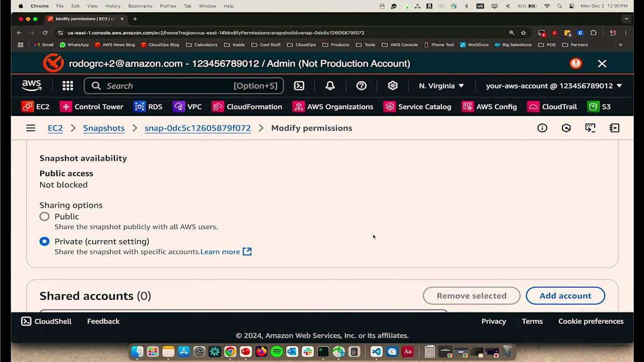Open AWS Config favorite shortcut
Image resolution: width=644 pixels, height=362 pixels.
tap(489, 107)
